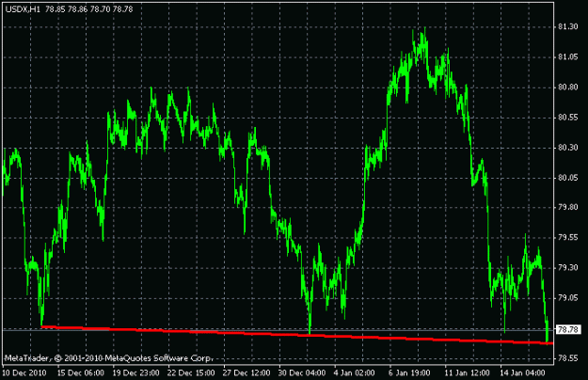Click price axis label 81.30

pos(567,26)
